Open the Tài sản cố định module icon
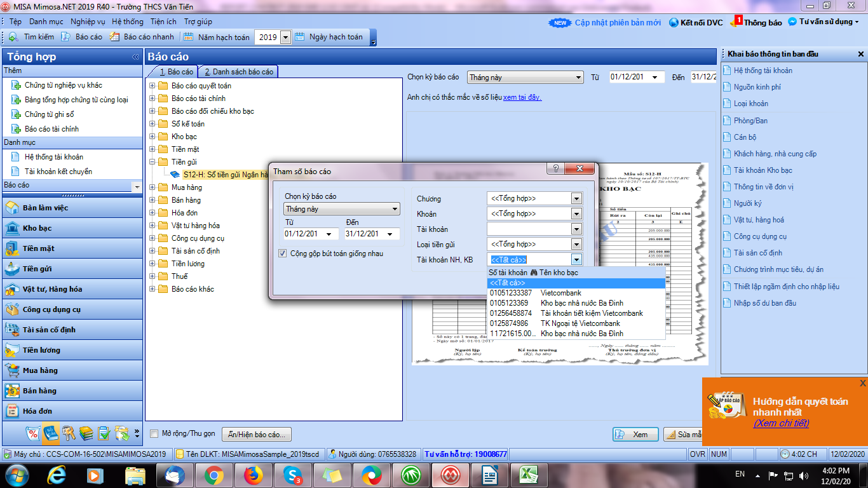The height and width of the screenshot is (488, 868). (11, 330)
